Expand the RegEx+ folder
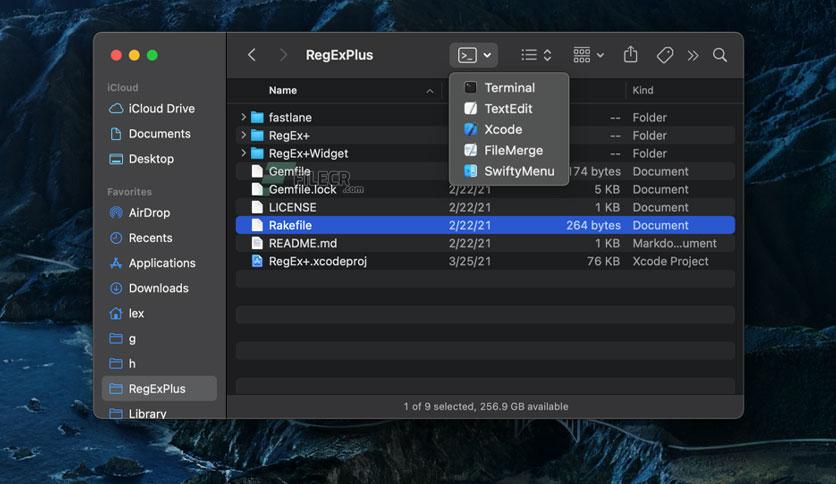This screenshot has width=836, height=484. 243,135
